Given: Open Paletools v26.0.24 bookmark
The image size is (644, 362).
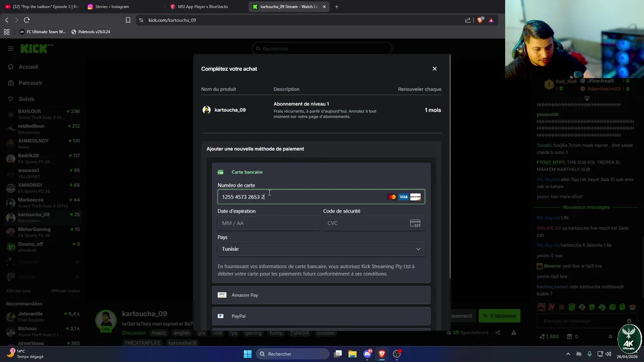Looking at the screenshot, I should tap(91, 32).
